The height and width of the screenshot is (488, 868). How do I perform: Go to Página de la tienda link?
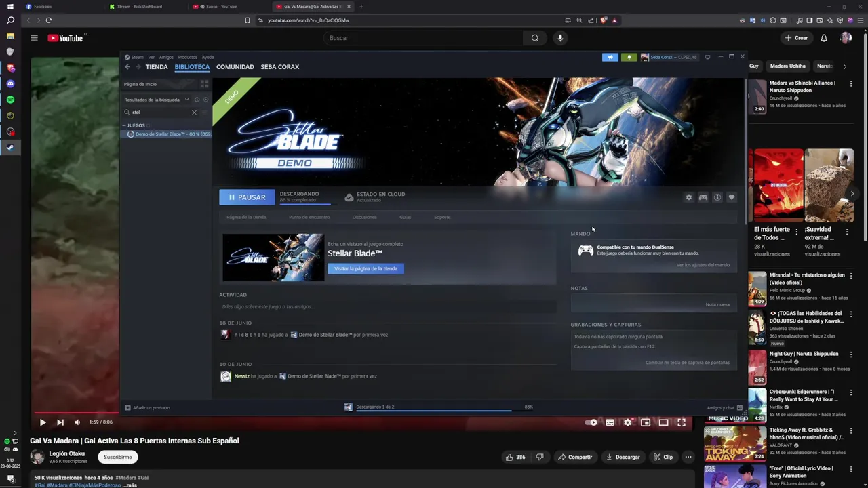click(x=246, y=217)
